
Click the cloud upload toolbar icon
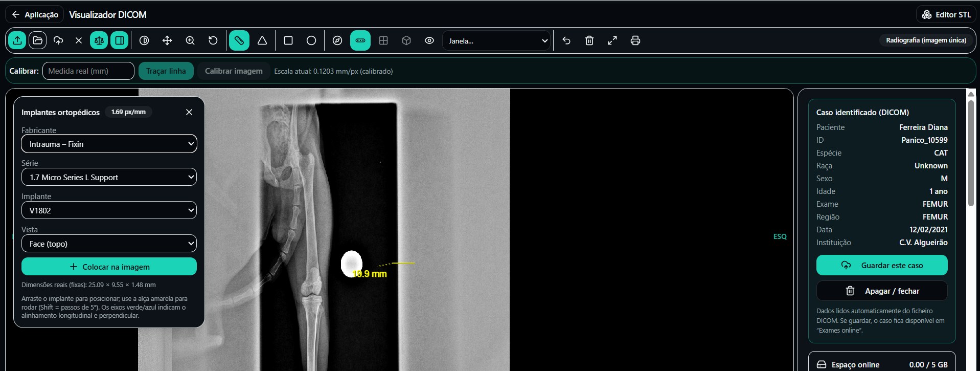(x=58, y=40)
